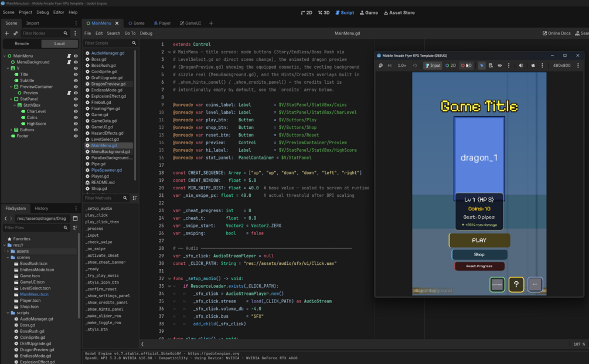Suspend the running game in game toolbar
The image size is (589, 364).
380,66
